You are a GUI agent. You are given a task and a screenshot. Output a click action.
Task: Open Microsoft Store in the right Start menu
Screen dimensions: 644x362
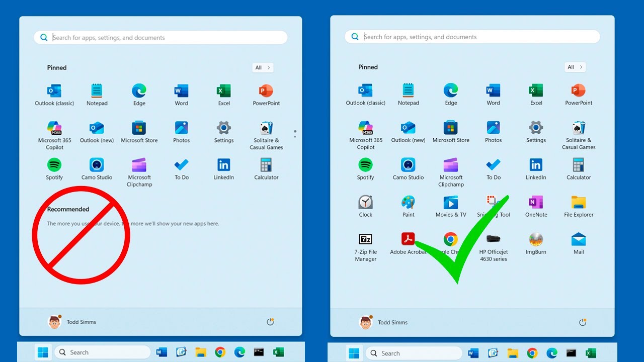pyautogui.click(x=451, y=132)
